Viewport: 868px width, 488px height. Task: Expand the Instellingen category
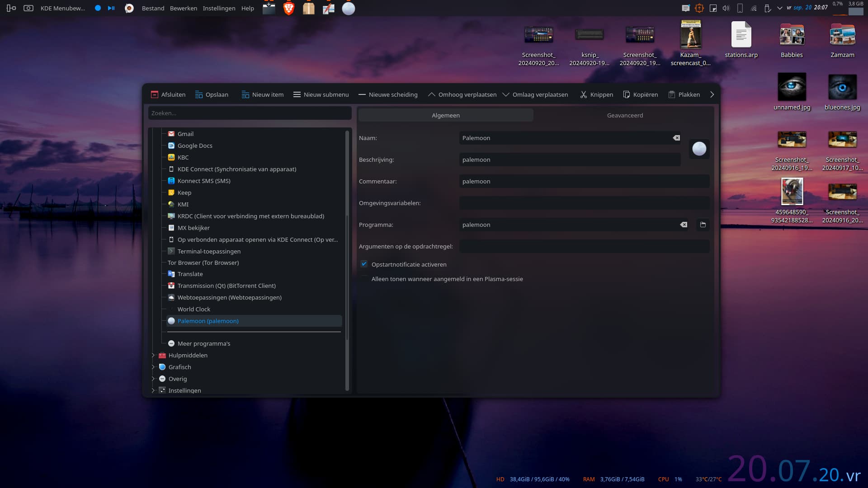153,390
